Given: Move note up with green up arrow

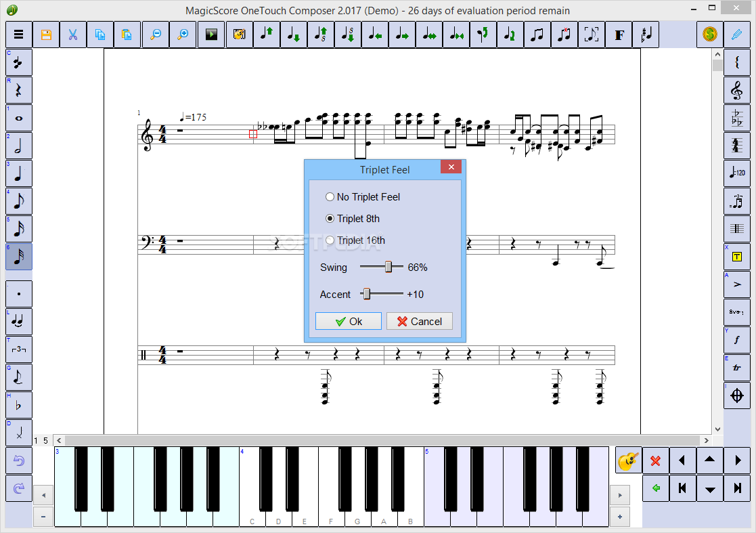Looking at the screenshot, I should (267, 35).
